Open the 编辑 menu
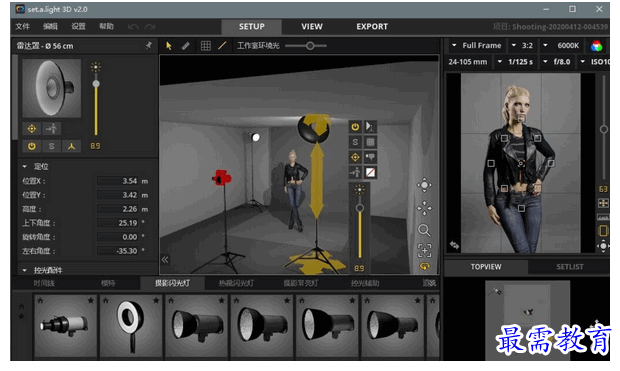 click(50, 26)
